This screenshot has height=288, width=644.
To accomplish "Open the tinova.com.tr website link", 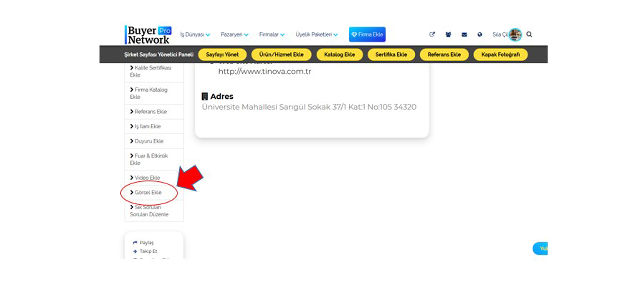I will 264,71.
